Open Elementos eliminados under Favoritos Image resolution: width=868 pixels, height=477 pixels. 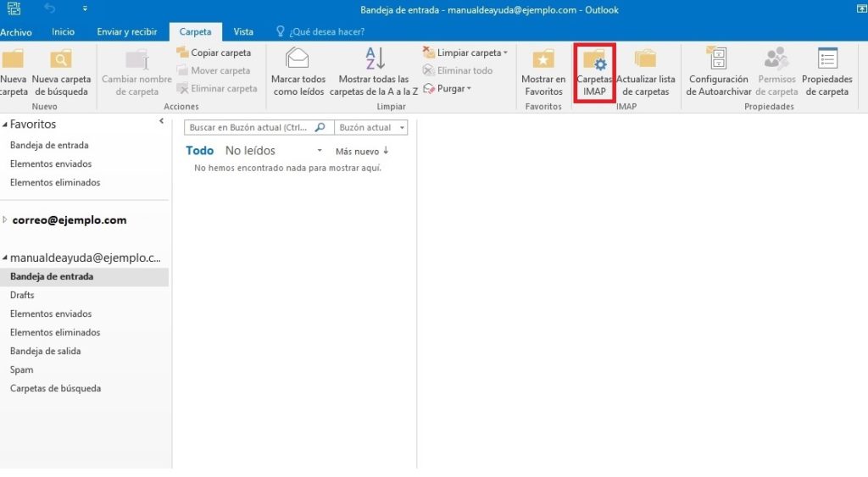click(55, 182)
